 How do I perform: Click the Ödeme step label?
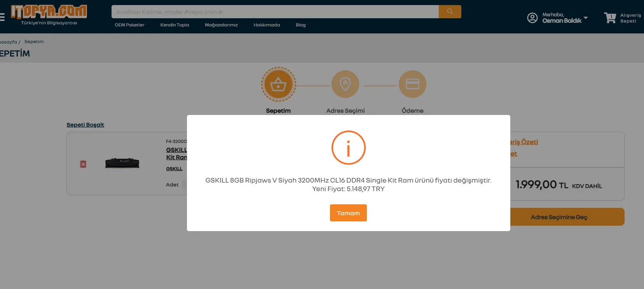412,111
